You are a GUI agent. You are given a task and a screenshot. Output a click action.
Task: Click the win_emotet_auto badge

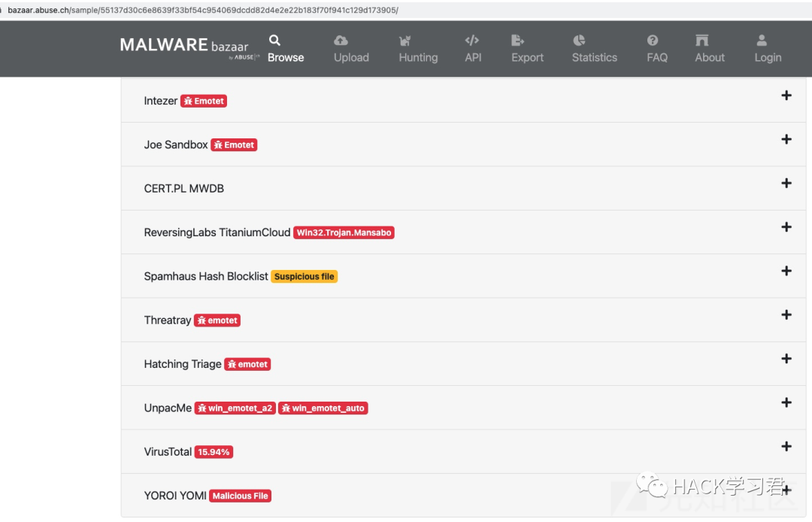click(323, 408)
